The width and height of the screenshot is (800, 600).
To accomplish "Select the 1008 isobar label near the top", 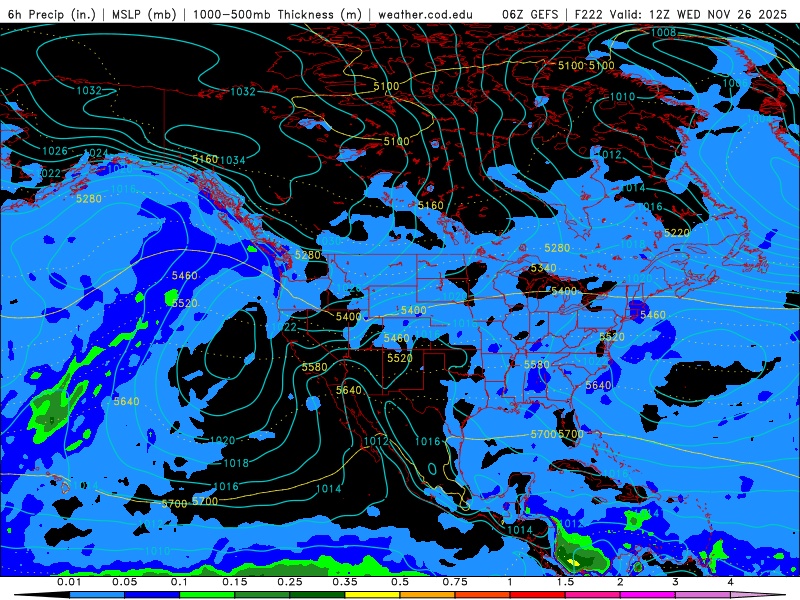I will point(663,33).
